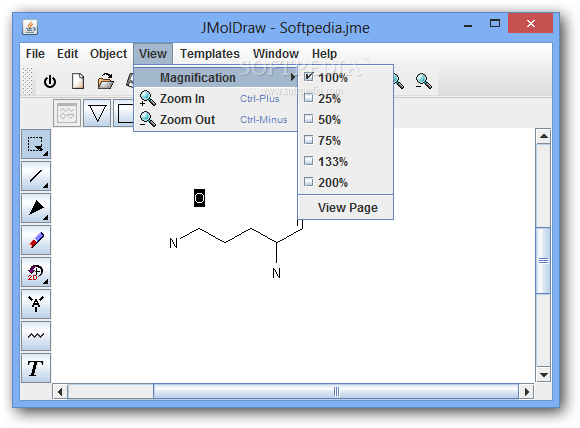This screenshot has height=428, width=580.
Task: Click the power/exit icon in toolbar
Action: 50,81
